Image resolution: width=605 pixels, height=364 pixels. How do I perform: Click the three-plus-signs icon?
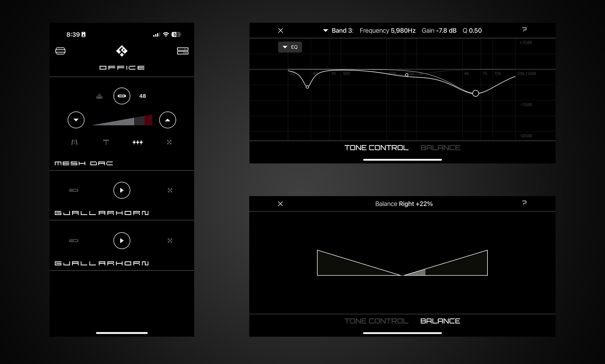coord(138,142)
